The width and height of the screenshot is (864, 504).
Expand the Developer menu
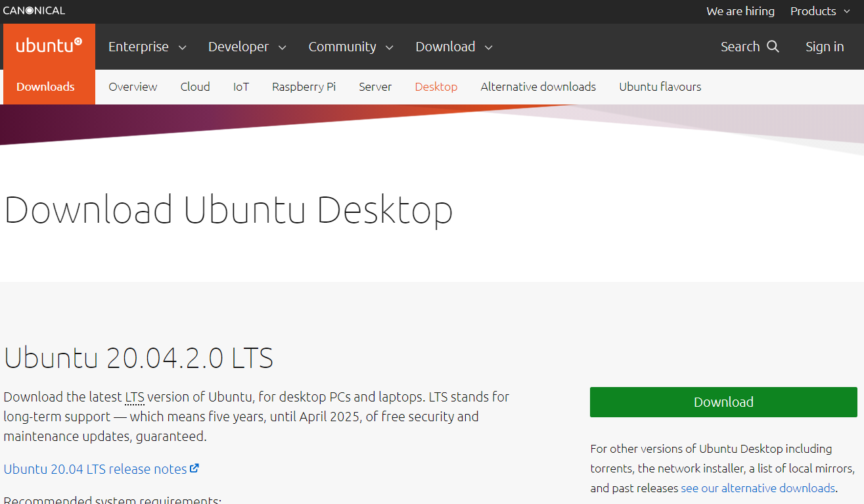[x=247, y=47]
